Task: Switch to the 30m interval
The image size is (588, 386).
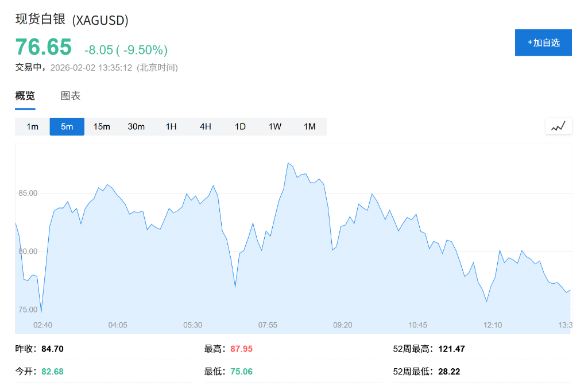Action: pyautogui.click(x=136, y=126)
